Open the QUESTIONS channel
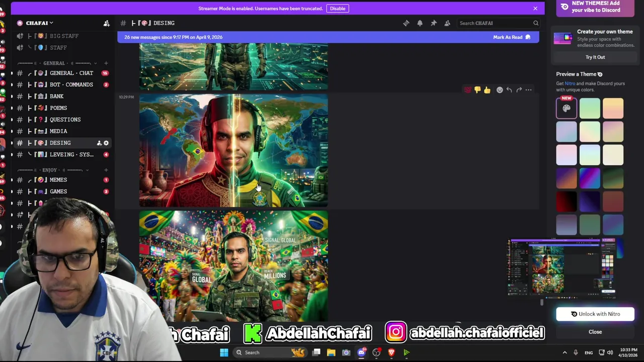Screen dimensions: 644x362 [63, 120]
